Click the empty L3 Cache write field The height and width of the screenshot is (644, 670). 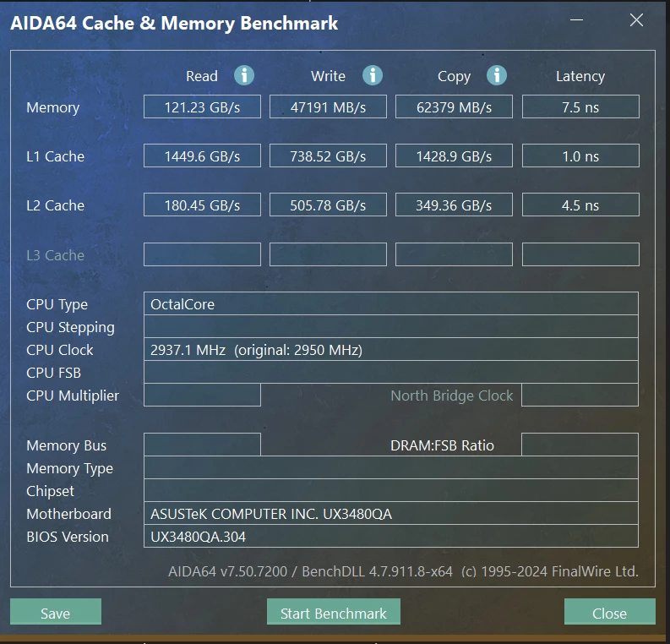tap(328, 254)
